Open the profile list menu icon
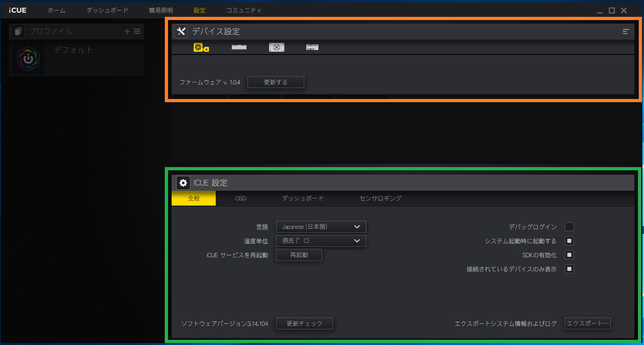Viewport: 644px width, 345px height. click(x=137, y=31)
